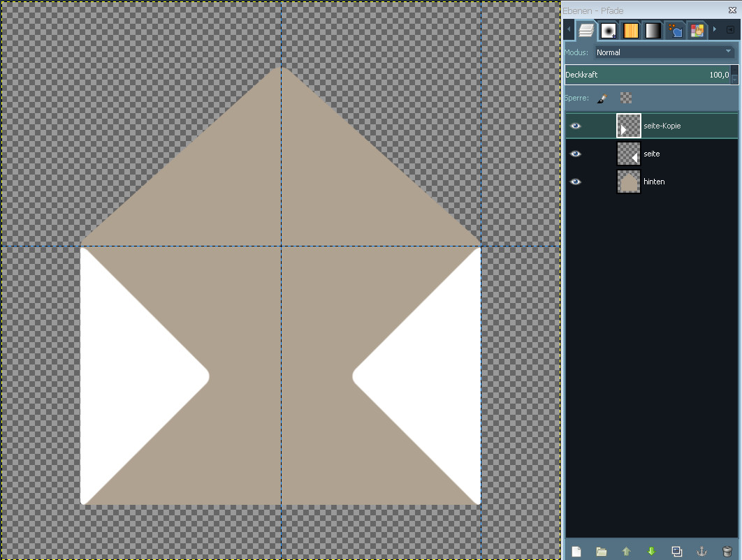This screenshot has height=560, width=742.
Task: Duplicate the selected layer
Action: point(676,552)
